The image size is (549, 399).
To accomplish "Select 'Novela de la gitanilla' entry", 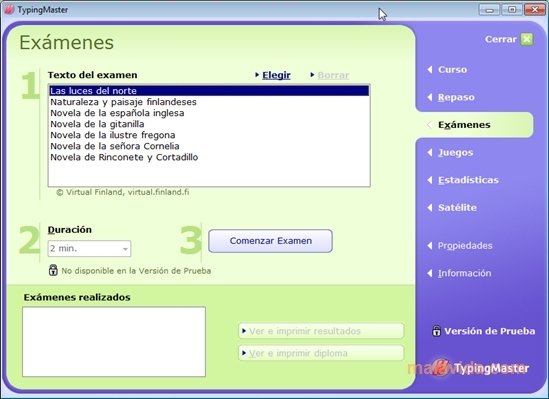I will [209, 124].
